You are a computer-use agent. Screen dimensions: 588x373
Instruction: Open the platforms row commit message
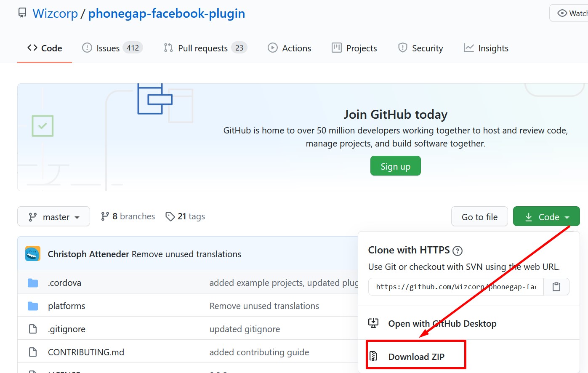pyautogui.click(x=264, y=306)
